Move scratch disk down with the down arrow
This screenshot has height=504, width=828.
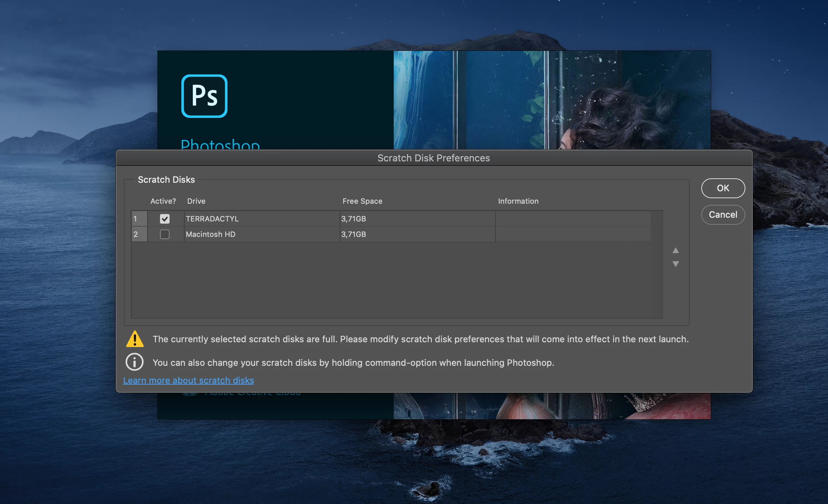coord(675,264)
